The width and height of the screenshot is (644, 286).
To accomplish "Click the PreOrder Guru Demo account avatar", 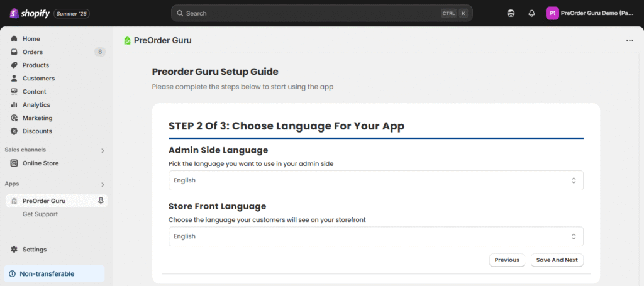I will pyautogui.click(x=552, y=13).
